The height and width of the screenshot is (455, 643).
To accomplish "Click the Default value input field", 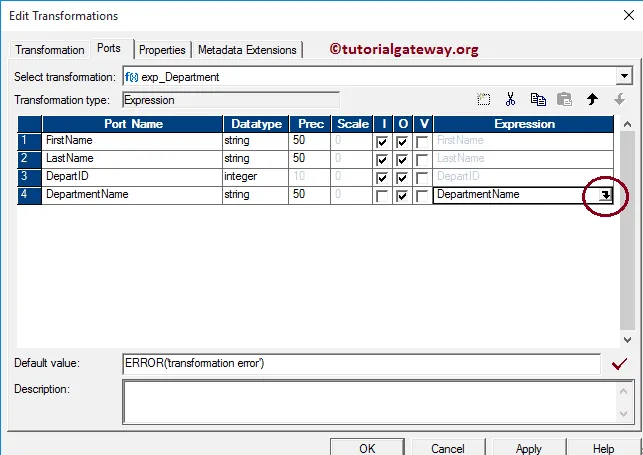I will pyautogui.click(x=360, y=363).
